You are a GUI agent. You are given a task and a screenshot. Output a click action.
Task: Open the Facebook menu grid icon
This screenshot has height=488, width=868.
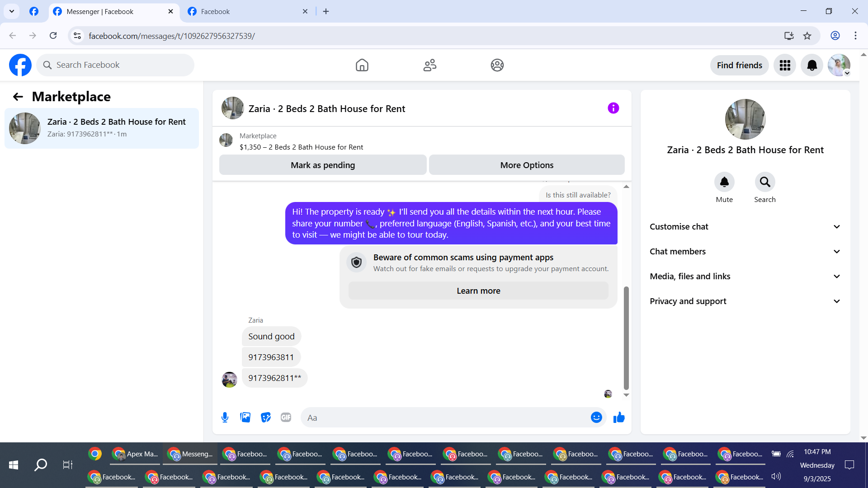click(x=785, y=66)
